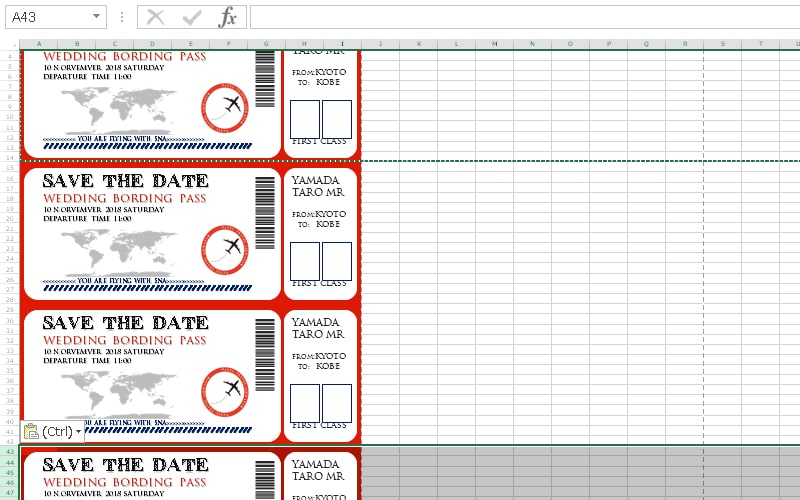Screen dimensions: 800x500
Task: Open the Name Box dropdown arrow
Action: click(x=96, y=17)
